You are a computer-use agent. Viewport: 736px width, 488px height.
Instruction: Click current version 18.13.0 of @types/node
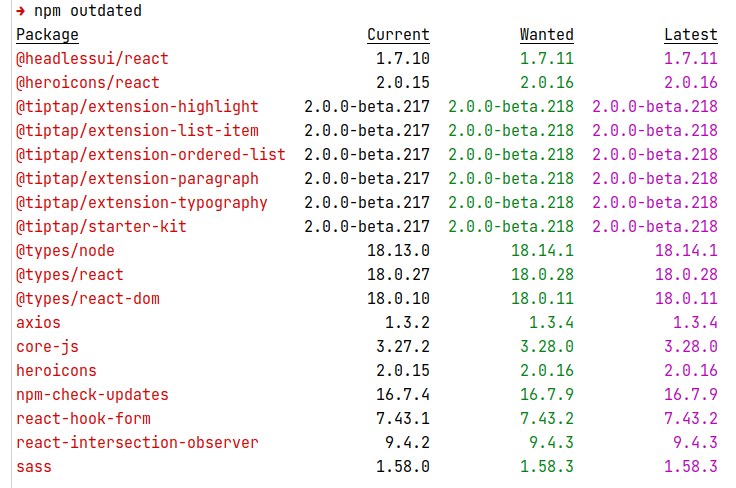(x=398, y=251)
